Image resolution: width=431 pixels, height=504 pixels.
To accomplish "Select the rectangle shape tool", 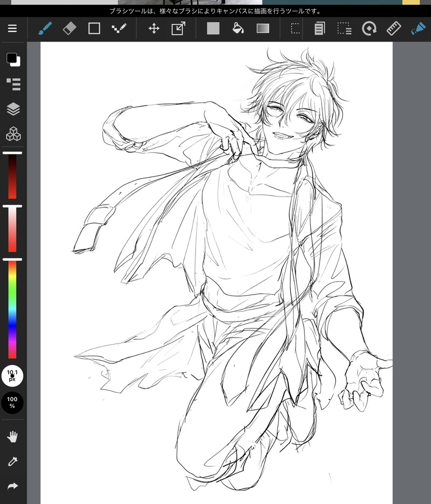I will coord(94,29).
